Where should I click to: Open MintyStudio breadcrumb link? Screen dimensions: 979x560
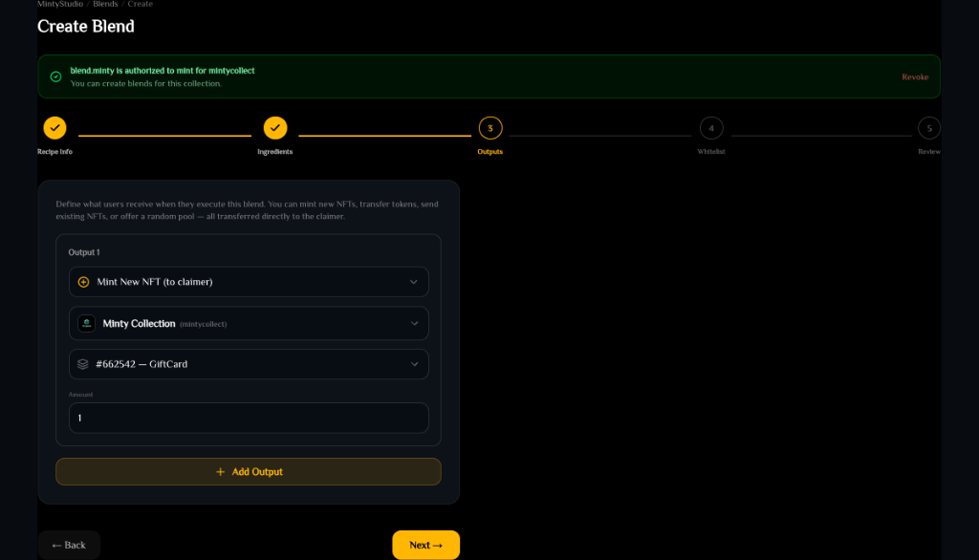coord(60,4)
